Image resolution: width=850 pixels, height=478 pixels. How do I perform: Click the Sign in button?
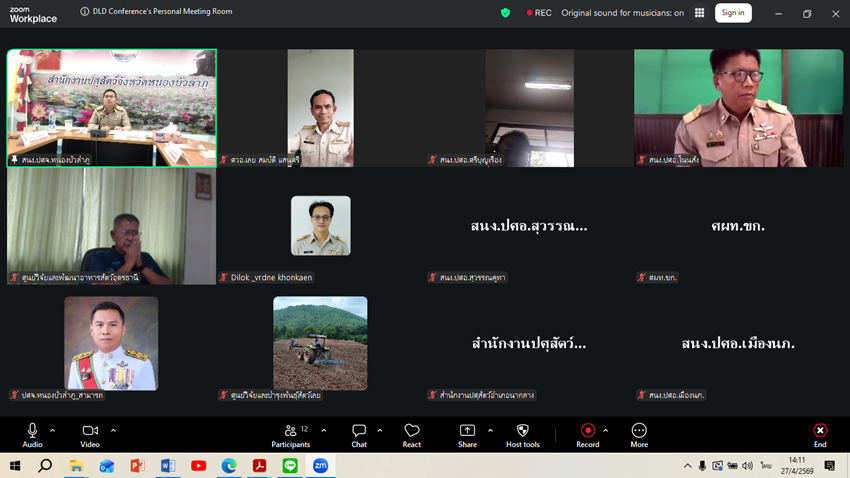coord(733,13)
